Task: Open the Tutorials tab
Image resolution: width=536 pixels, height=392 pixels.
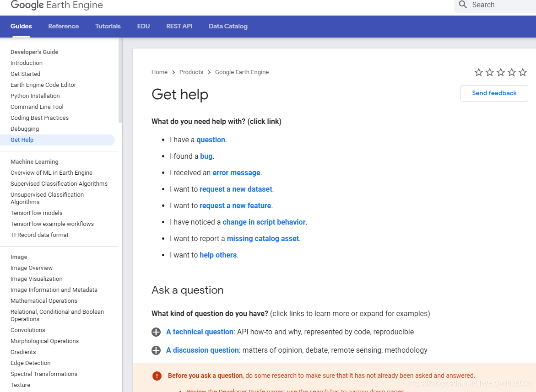Action: [x=108, y=26]
